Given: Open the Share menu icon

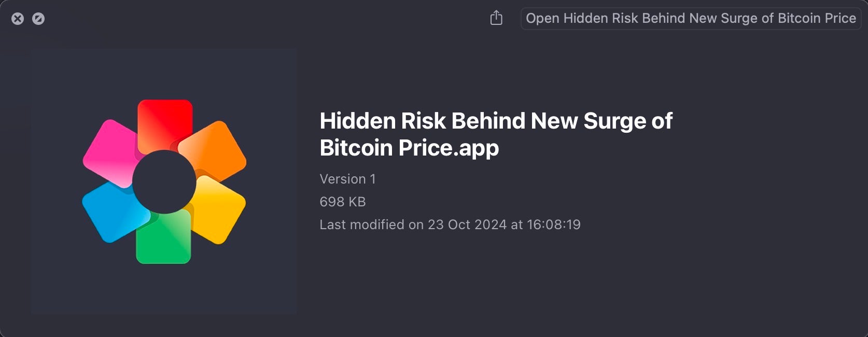Looking at the screenshot, I should pyautogui.click(x=496, y=18).
